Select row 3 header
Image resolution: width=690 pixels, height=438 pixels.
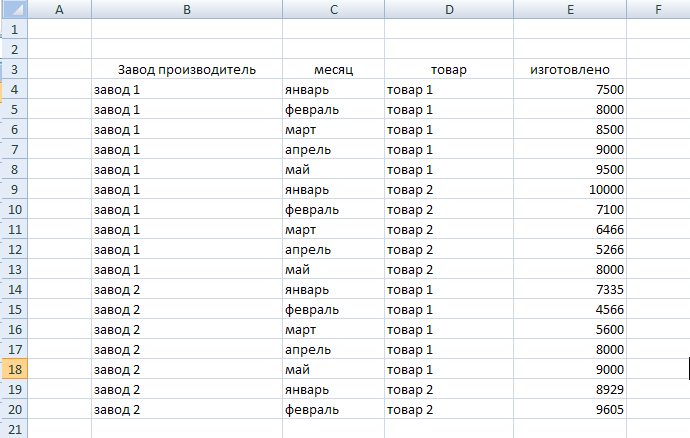click(x=15, y=70)
